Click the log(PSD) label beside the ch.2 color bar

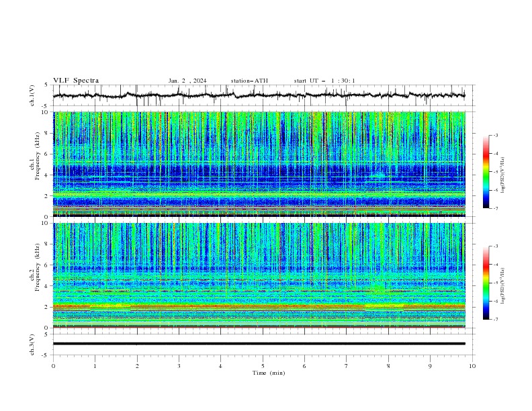click(x=502, y=286)
